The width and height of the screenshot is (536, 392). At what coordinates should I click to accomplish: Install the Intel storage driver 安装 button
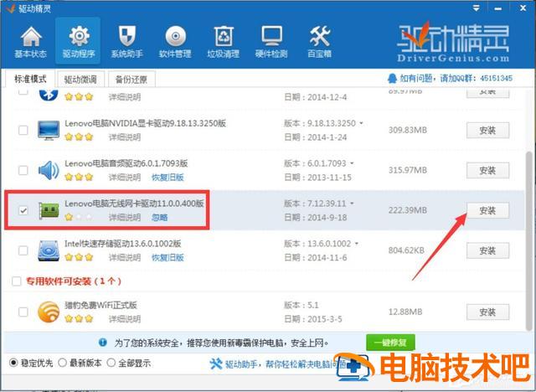[487, 250]
